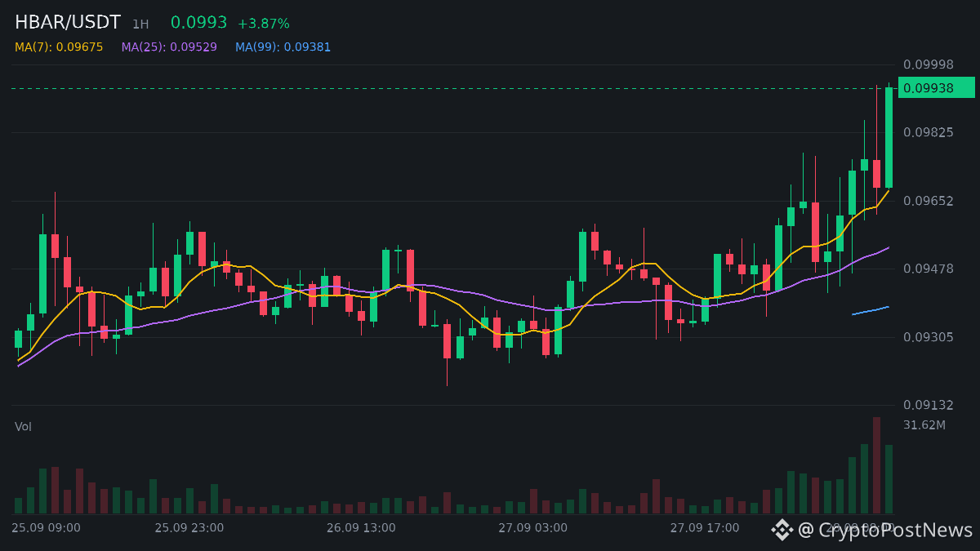The height and width of the screenshot is (551, 980).
Task: Click the HBAR/USDT pair title
Action: pos(68,23)
